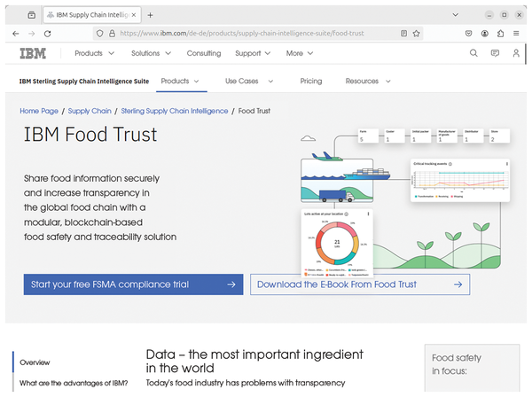Click the IBM logo

[33, 53]
